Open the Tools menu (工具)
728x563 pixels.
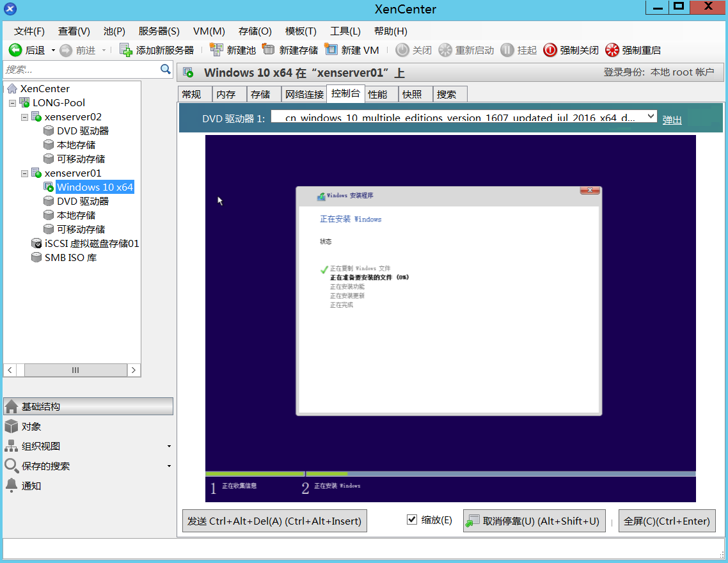click(x=345, y=31)
